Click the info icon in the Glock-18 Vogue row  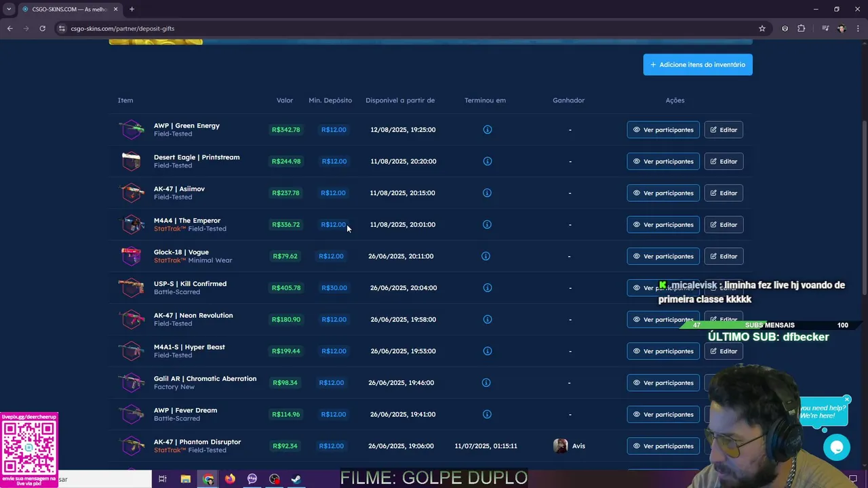[x=486, y=256]
